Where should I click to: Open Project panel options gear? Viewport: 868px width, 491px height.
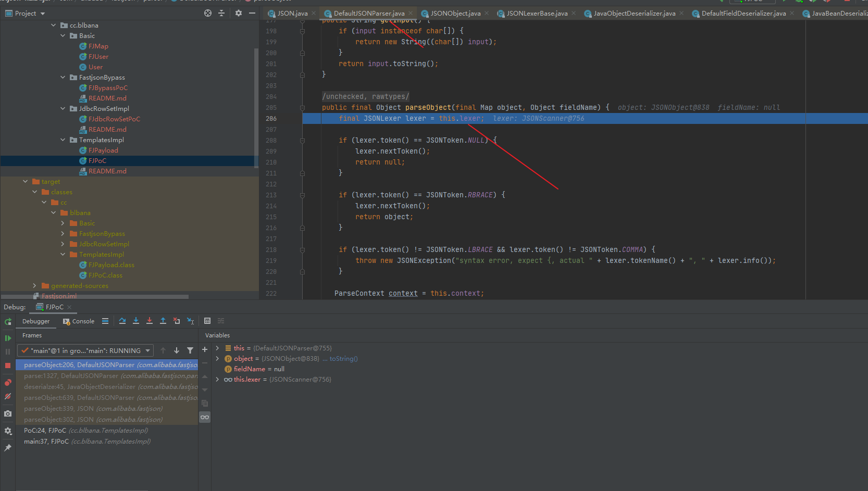(x=239, y=13)
